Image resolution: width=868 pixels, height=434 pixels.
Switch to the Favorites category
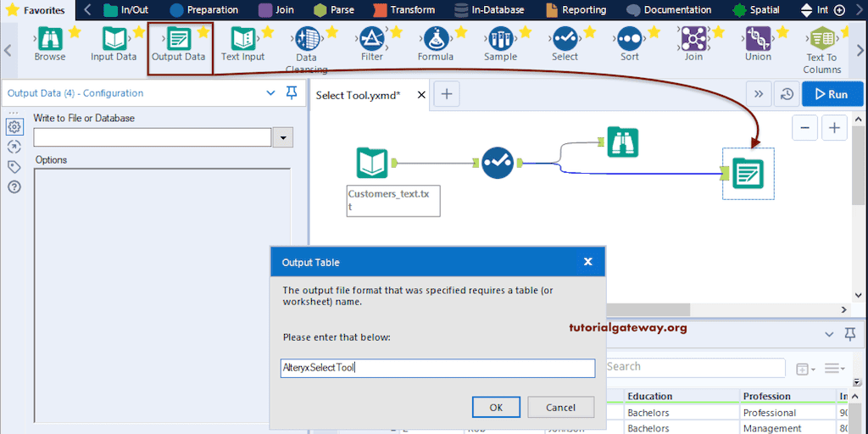[36, 10]
